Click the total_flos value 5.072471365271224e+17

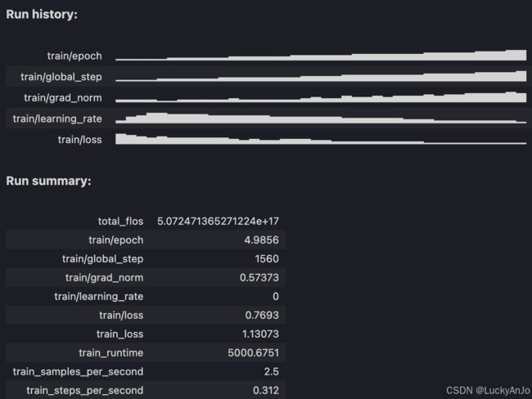[x=218, y=222]
